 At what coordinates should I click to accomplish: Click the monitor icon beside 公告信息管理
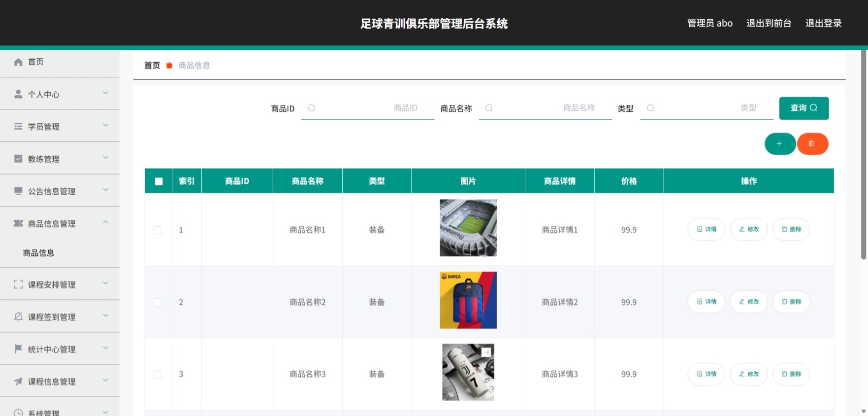[x=18, y=191]
